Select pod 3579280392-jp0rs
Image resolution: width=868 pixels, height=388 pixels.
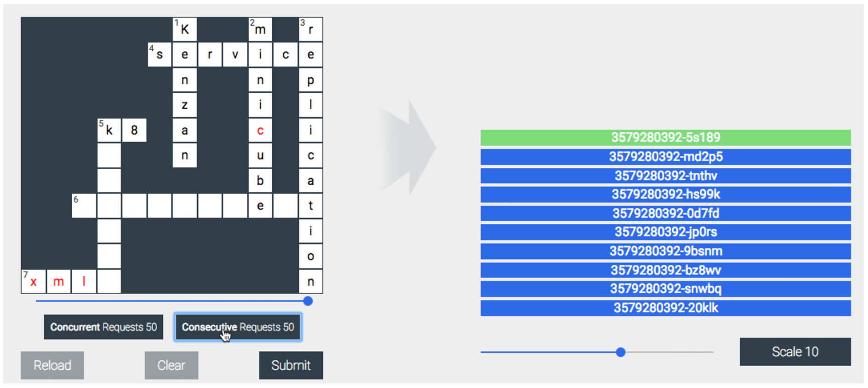click(x=665, y=232)
